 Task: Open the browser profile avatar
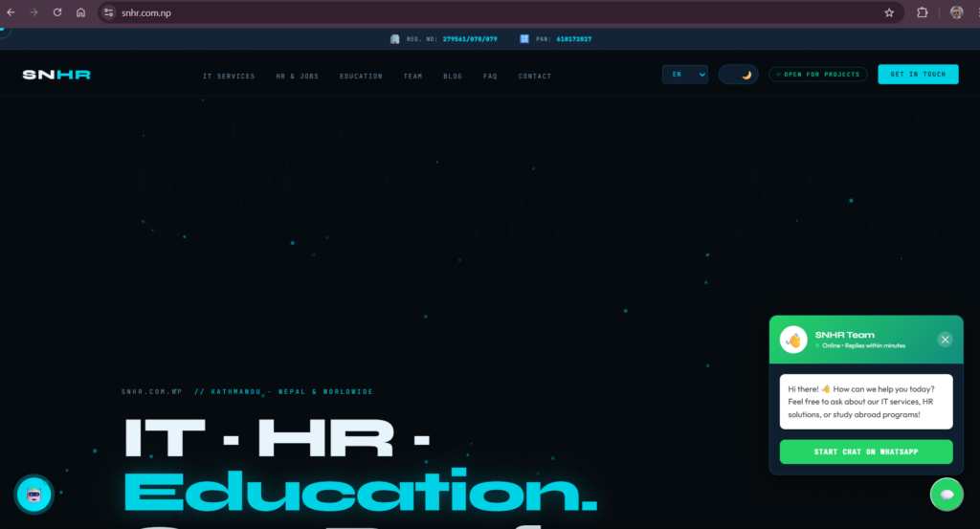pos(956,12)
